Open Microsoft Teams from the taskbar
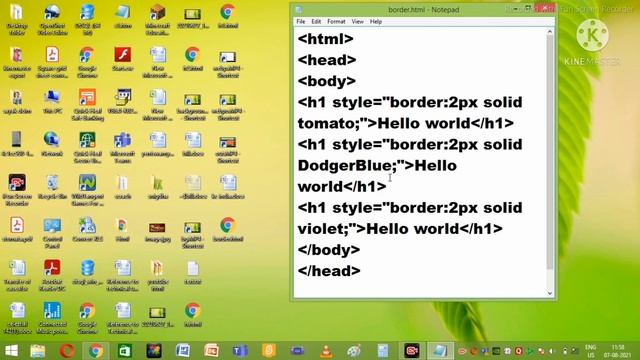 pos(240,351)
